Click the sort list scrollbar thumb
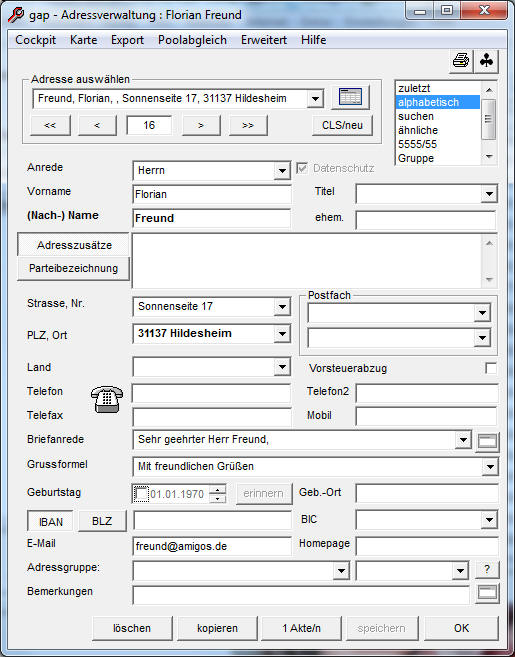The image size is (515, 657). click(489, 119)
